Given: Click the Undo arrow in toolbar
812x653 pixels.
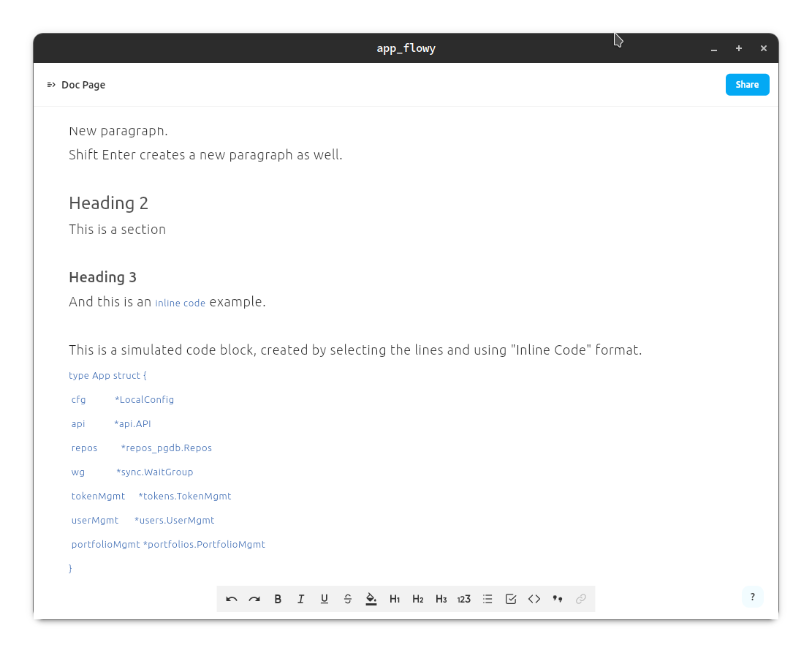Looking at the screenshot, I should (x=232, y=599).
